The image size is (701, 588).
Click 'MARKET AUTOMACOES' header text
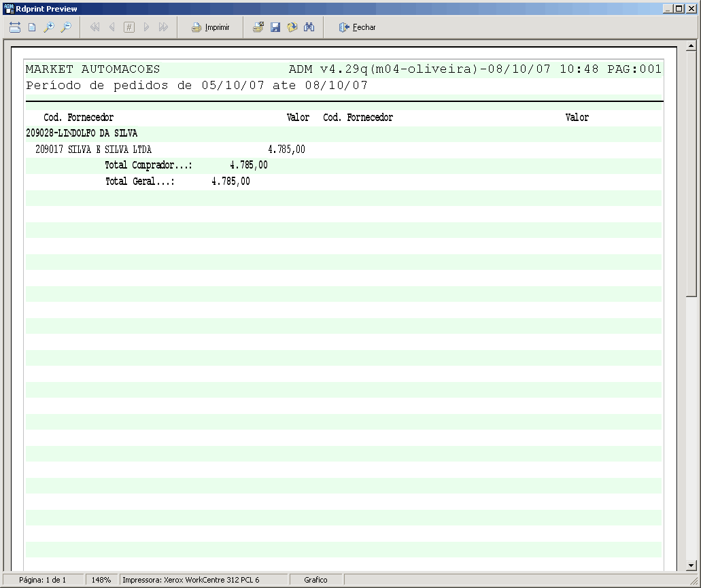(x=92, y=69)
